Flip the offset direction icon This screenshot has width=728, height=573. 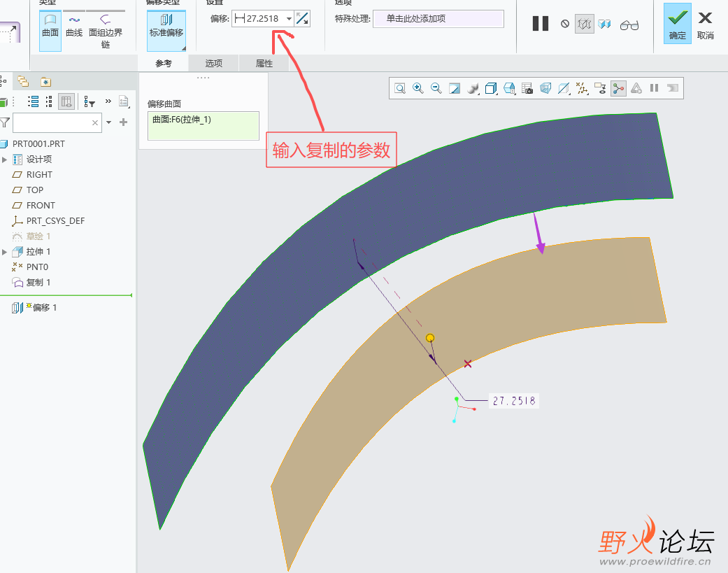coord(302,19)
